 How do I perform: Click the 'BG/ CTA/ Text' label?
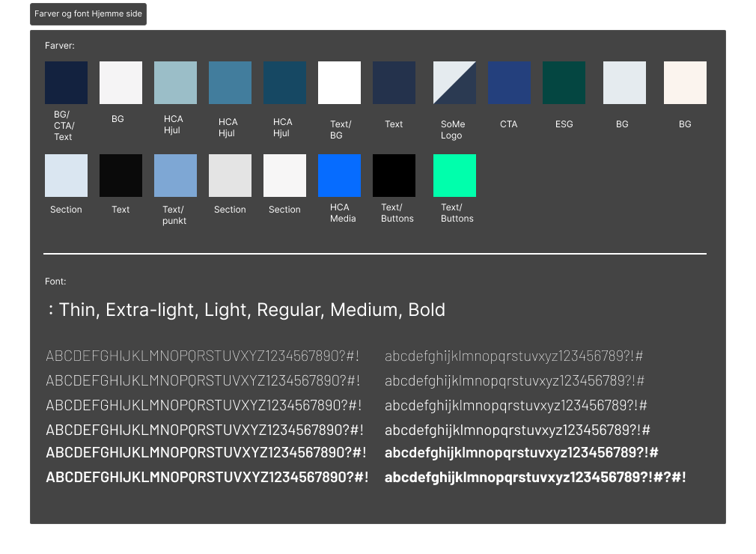[64, 125]
